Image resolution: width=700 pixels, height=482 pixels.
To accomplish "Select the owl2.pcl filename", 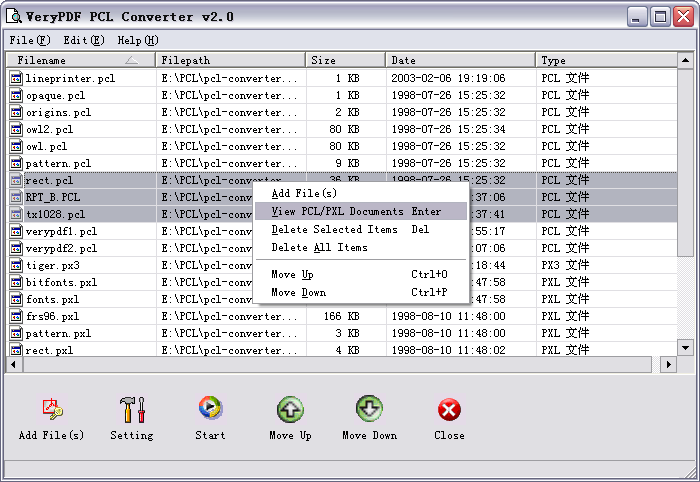I will tap(50, 129).
